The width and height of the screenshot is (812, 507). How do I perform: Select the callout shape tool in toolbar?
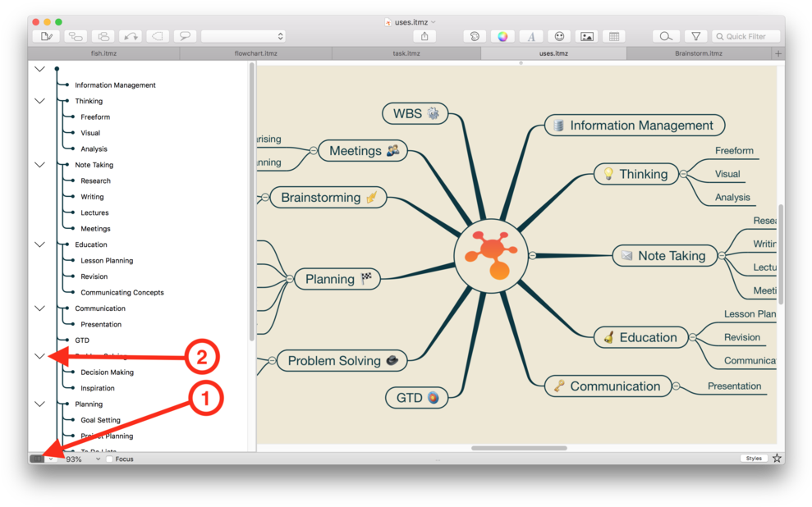(x=185, y=35)
